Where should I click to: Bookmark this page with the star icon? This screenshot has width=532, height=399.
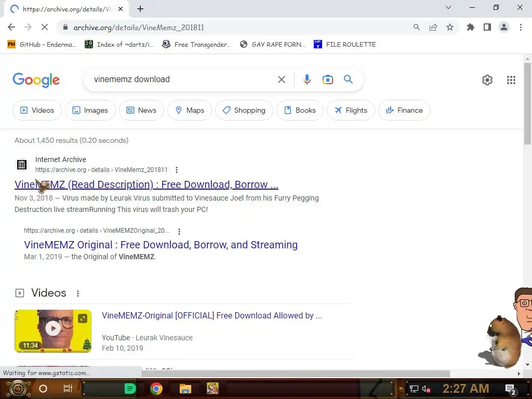click(x=450, y=27)
